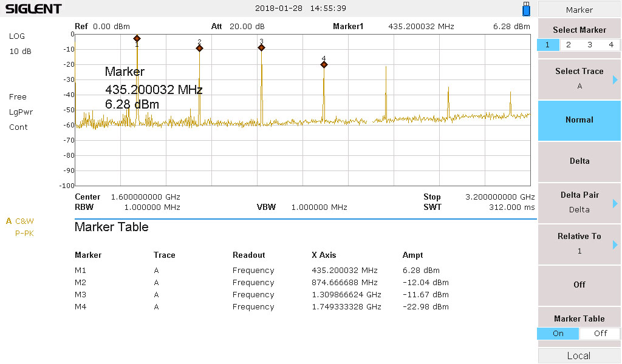Image resolution: width=622 pixels, height=364 pixels.
Task: Choose Delta marker mode
Action: 579,161
